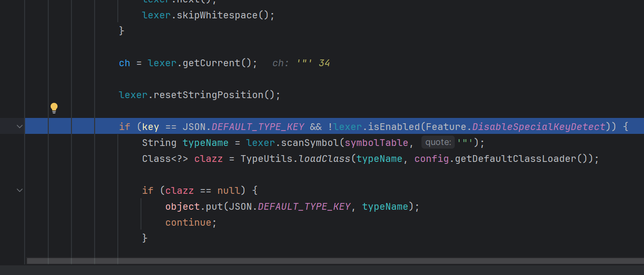Click the Feature class name
Screen dimensions: 644x275
447,127
